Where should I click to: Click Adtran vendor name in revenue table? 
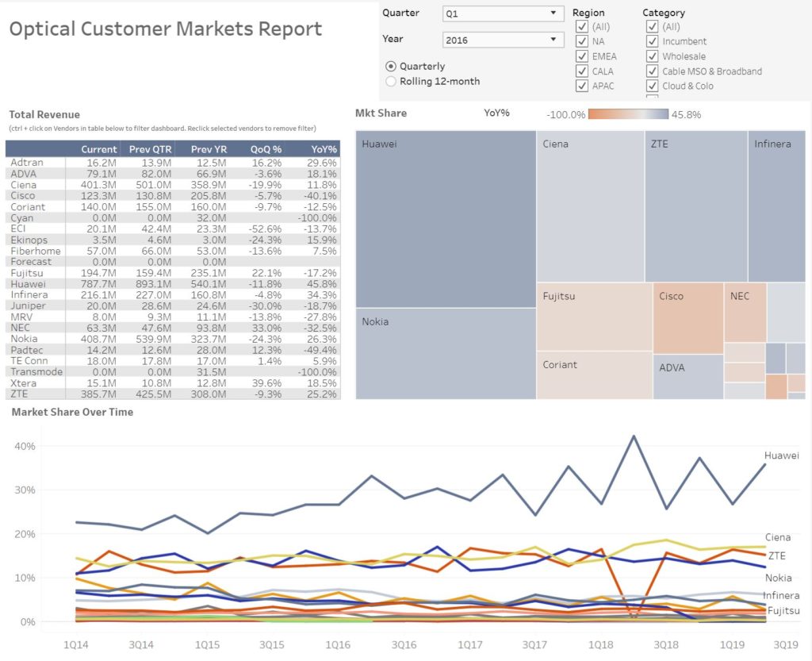(27, 163)
